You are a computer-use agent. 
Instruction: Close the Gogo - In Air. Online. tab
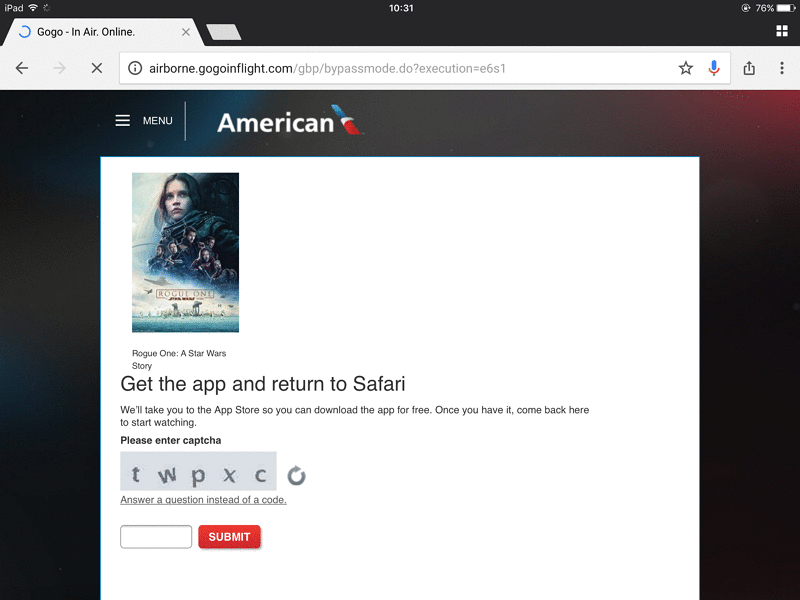[x=186, y=32]
